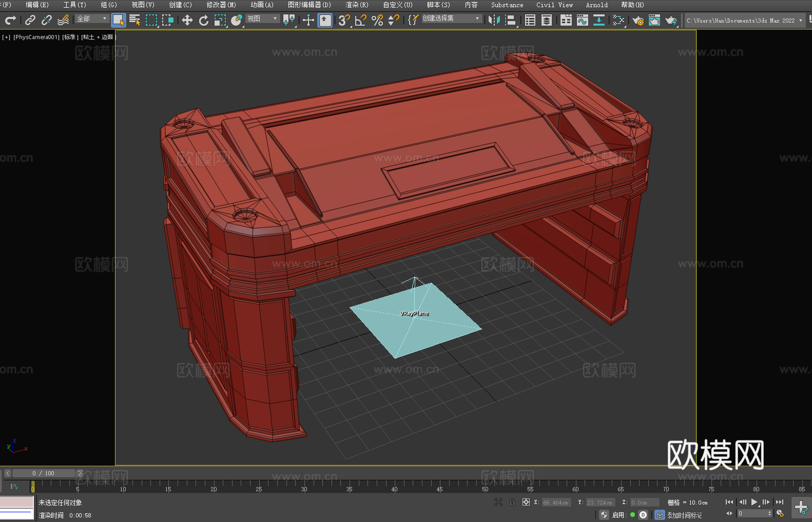Open the 全部 selection filter dropdown
Viewport: 812px width, 522px height.
(x=92, y=18)
